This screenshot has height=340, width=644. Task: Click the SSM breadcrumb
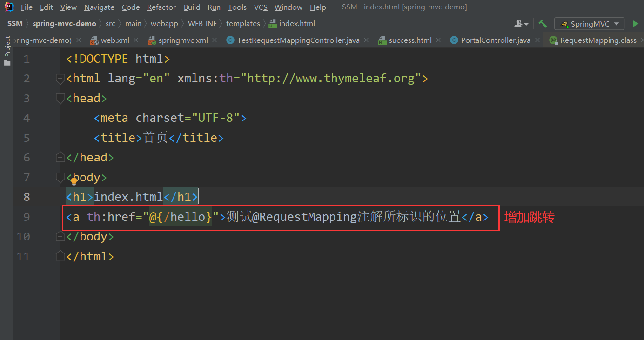tap(15, 24)
